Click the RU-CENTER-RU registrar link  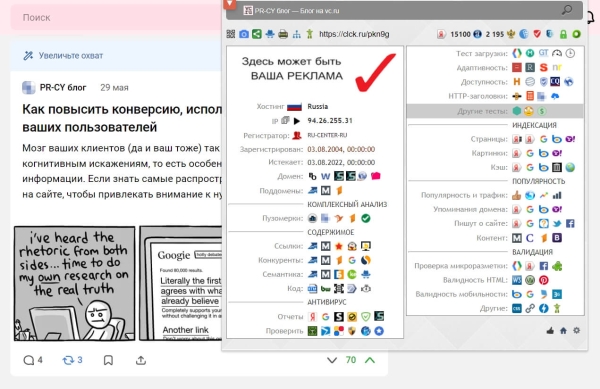[x=327, y=135]
